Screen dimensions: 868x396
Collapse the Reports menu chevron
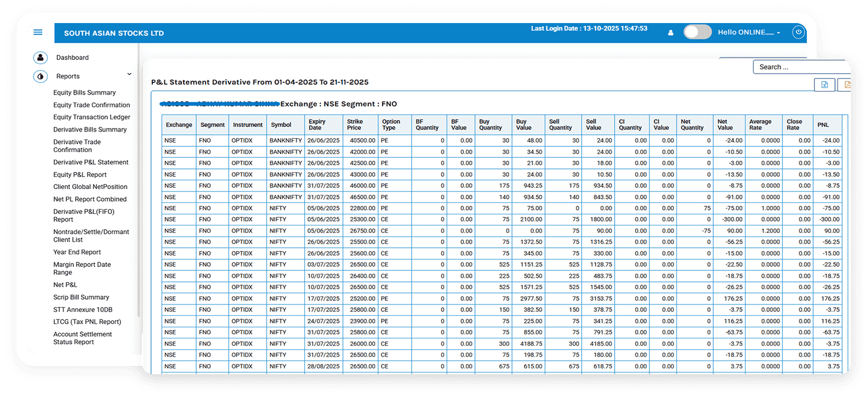tap(129, 74)
